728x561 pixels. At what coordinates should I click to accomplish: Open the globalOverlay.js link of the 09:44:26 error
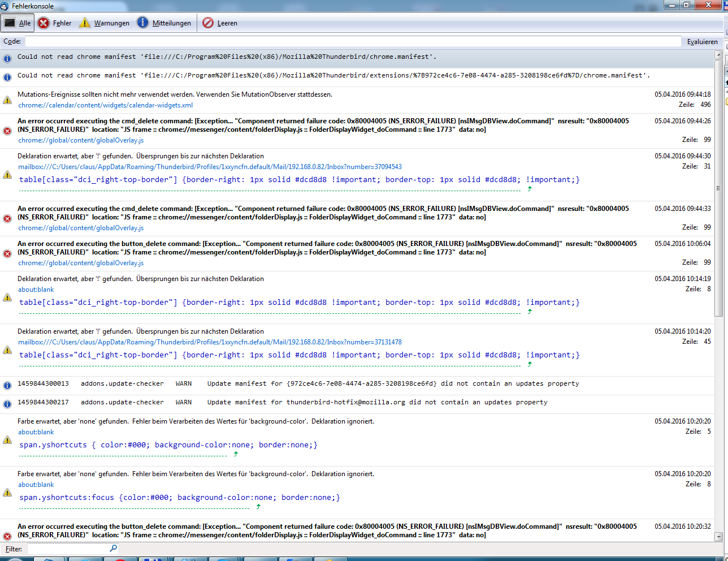pyautogui.click(x=81, y=140)
